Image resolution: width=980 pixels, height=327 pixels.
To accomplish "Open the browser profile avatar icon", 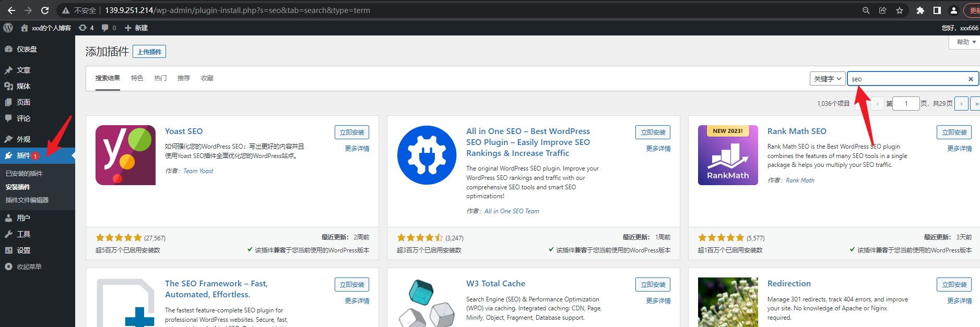I will 954,10.
